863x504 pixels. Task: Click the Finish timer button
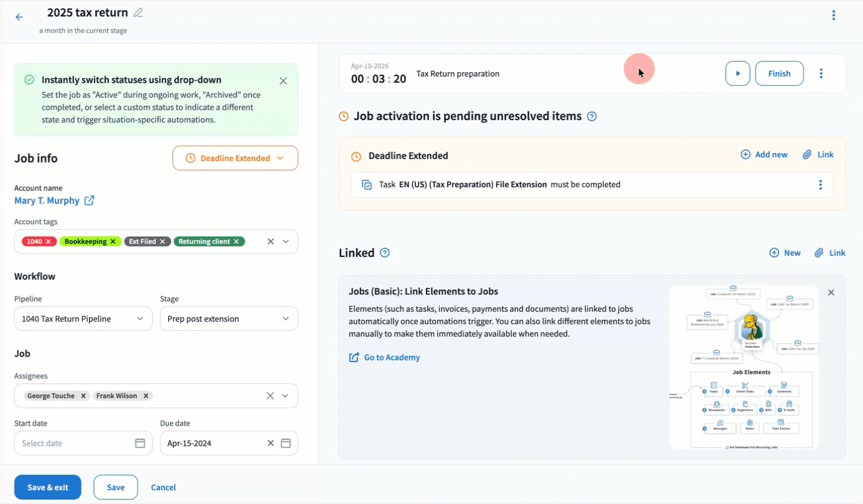point(779,73)
